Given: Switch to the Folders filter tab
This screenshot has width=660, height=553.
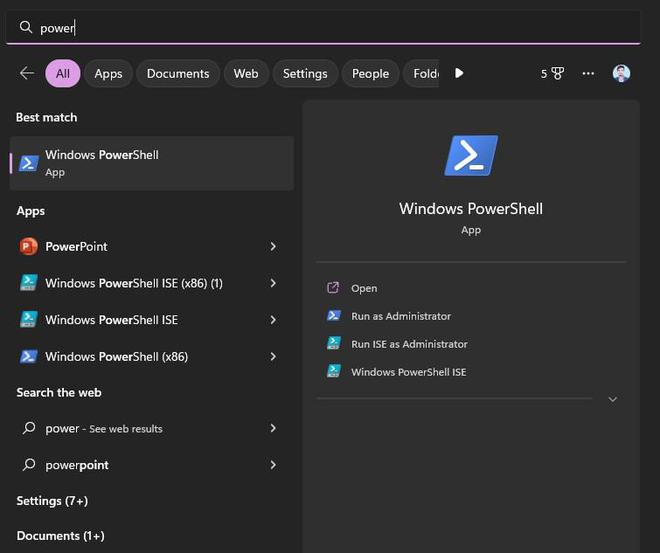Looking at the screenshot, I should pos(422,74).
